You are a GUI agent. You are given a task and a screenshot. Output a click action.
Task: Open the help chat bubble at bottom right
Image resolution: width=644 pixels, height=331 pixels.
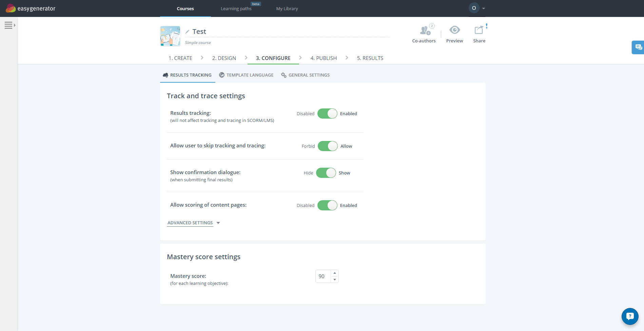coord(629,316)
